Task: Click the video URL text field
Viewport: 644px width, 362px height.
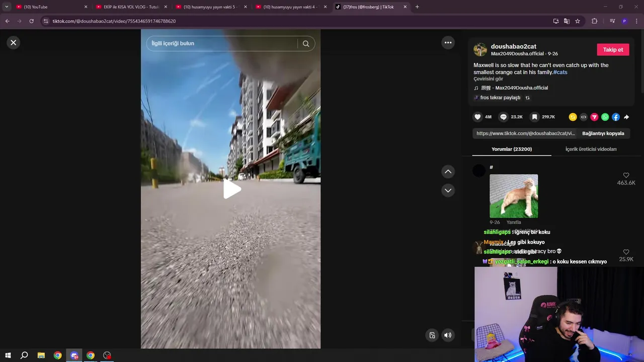Action: point(525,134)
